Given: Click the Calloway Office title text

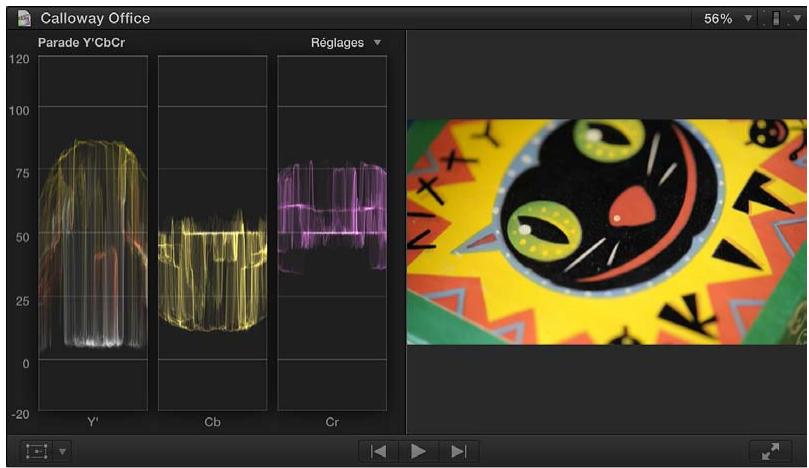Looking at the screenshot, I should point(95,19).
